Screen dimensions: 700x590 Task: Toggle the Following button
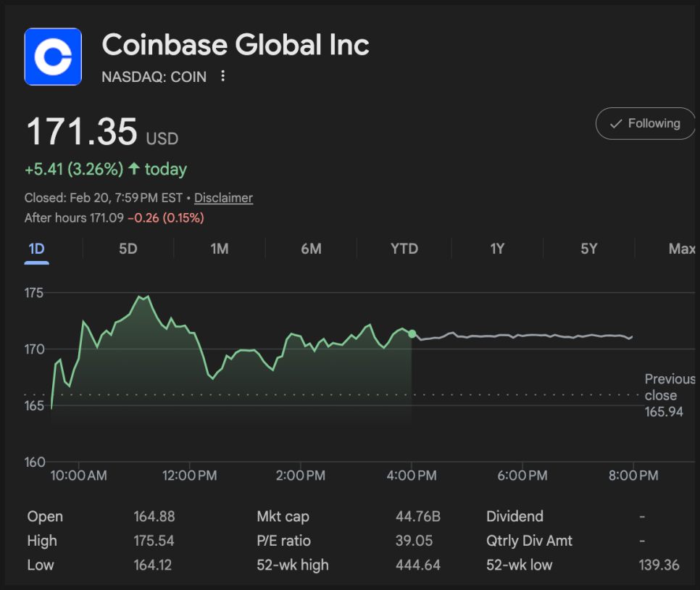[645, 124]
